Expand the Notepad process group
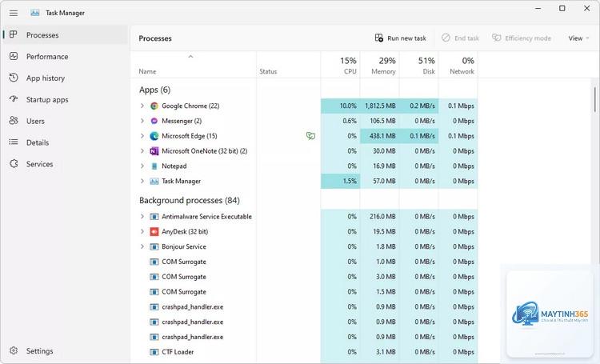600x364 pixels. pyautogui.click(x=142, y=166)
